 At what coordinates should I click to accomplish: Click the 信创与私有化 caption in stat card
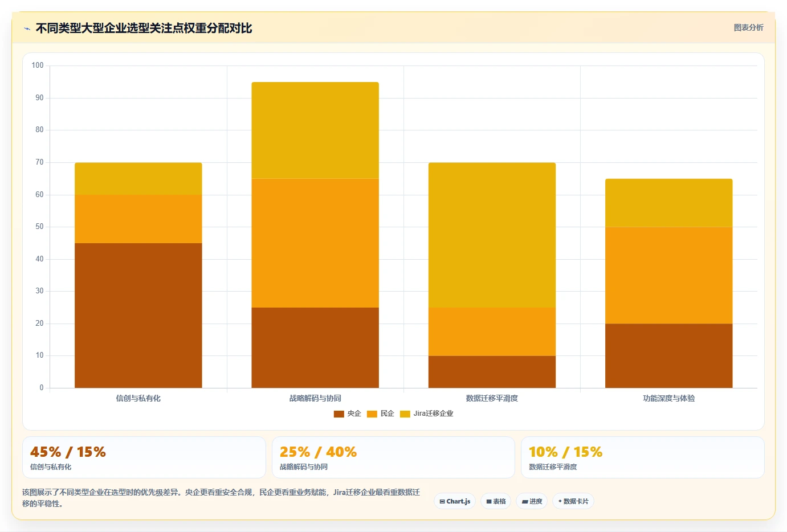(x=51, y=467)
